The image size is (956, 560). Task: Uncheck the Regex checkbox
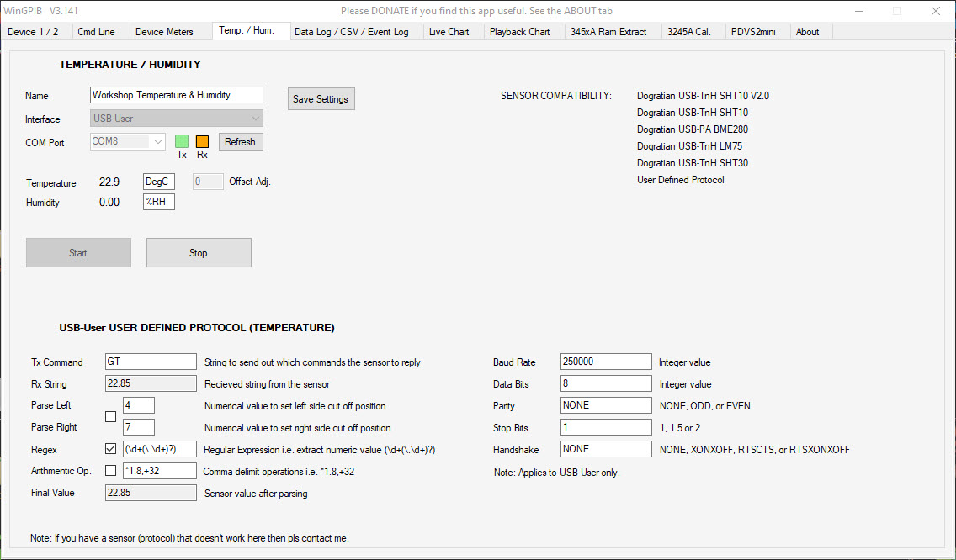[110, 449]
